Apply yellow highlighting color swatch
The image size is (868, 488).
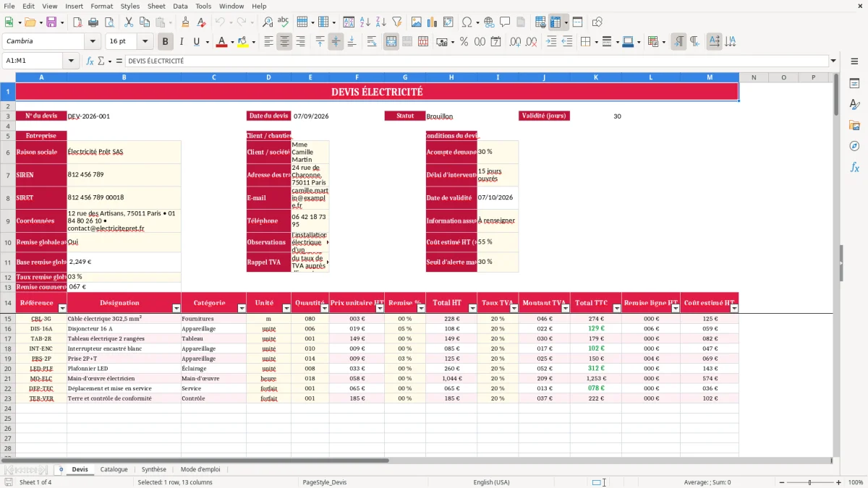click(242, 42)
